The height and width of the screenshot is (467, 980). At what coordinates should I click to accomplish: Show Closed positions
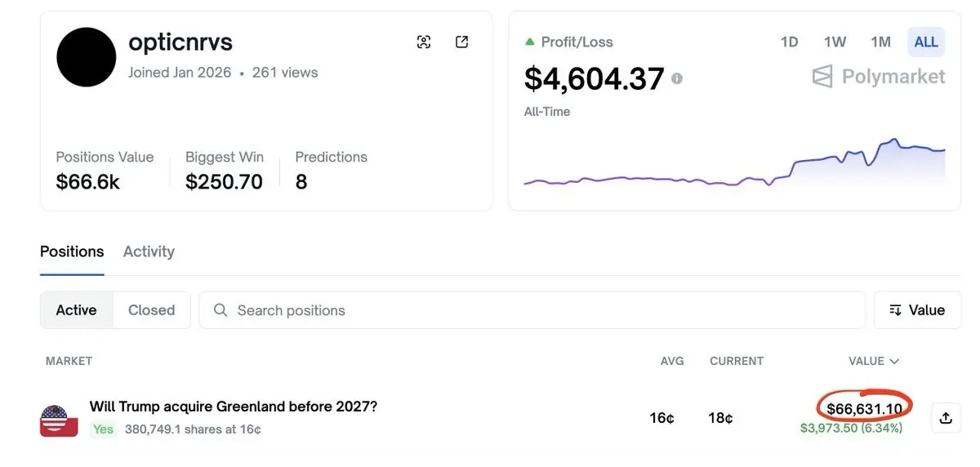(x=151, y=310)
